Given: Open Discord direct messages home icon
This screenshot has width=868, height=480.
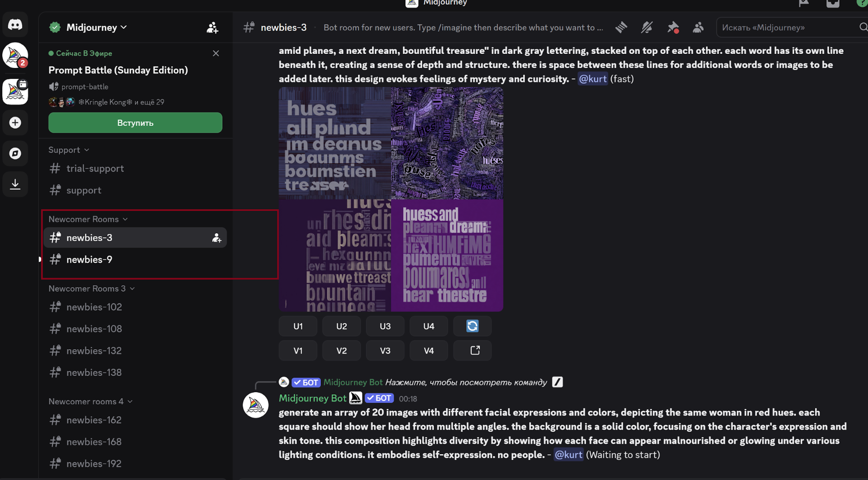Looking at the screenshot, I should 15,24.
